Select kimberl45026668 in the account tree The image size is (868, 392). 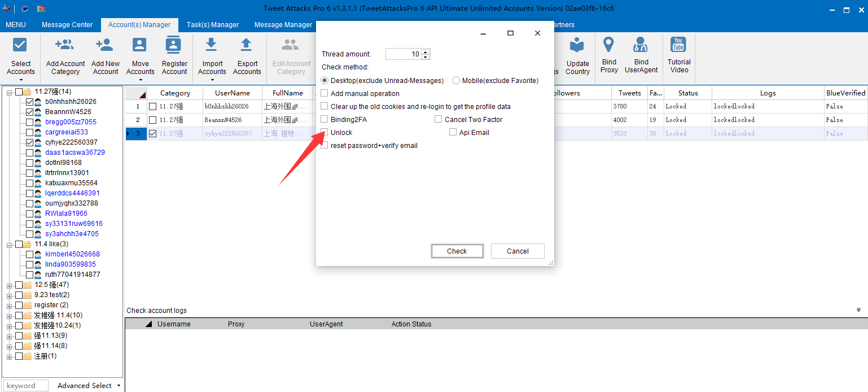click(x=72, y=254)
